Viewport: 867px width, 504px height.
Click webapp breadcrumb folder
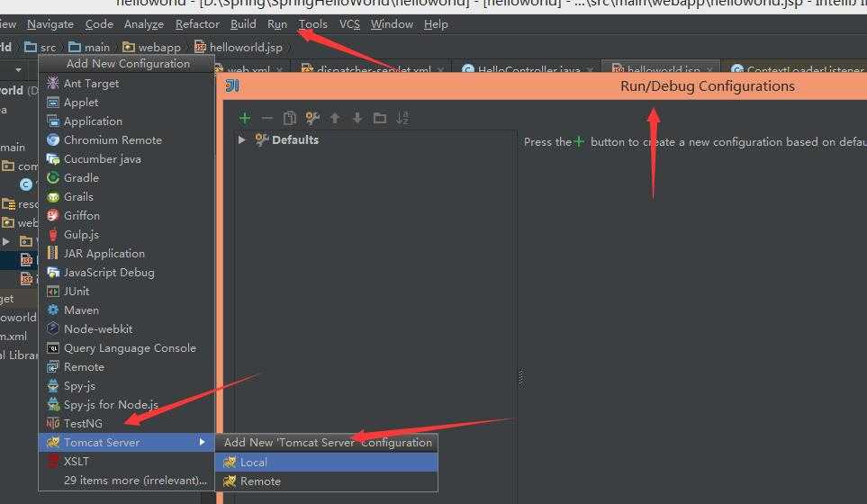coord(151,48)
